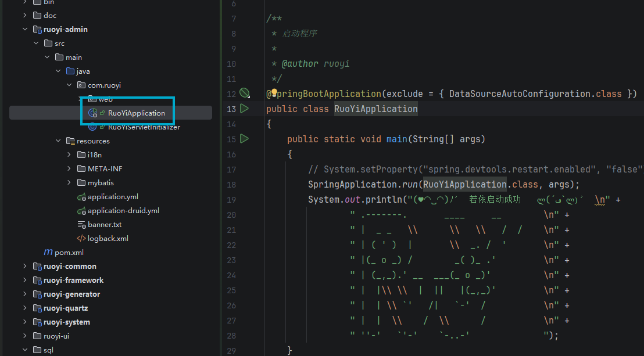Open the lightbulb quick-fix on the @SpringBootApplication line

274,92
